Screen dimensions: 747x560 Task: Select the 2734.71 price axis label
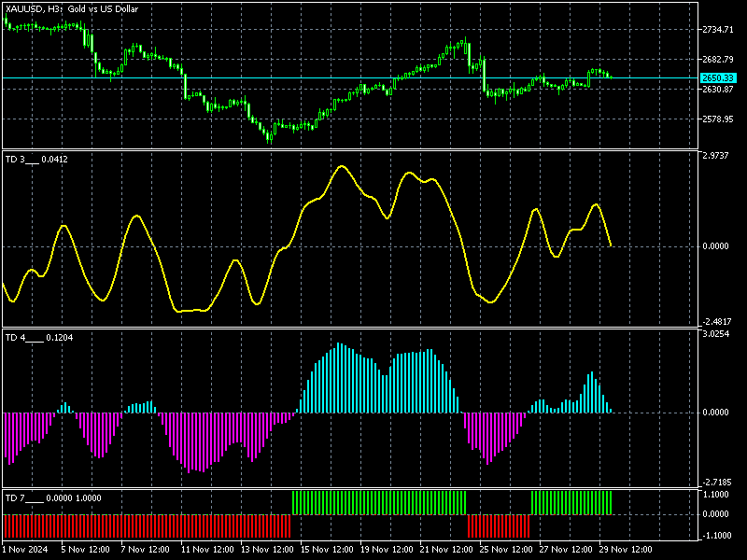tap(718, 30)
